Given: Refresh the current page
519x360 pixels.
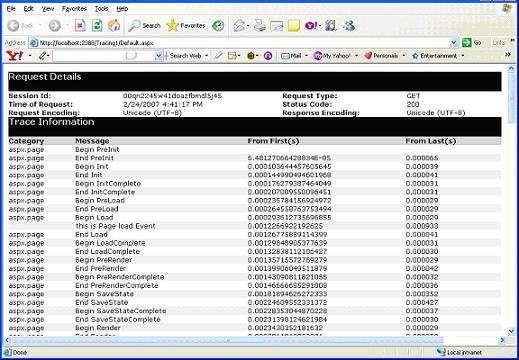Looking at the screenshot, I should point(97,26).
